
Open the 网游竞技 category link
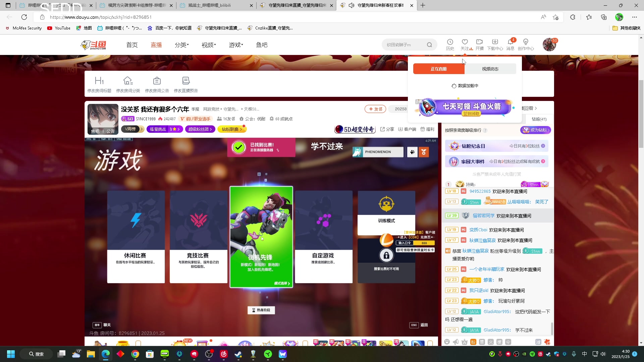point(211,109)
